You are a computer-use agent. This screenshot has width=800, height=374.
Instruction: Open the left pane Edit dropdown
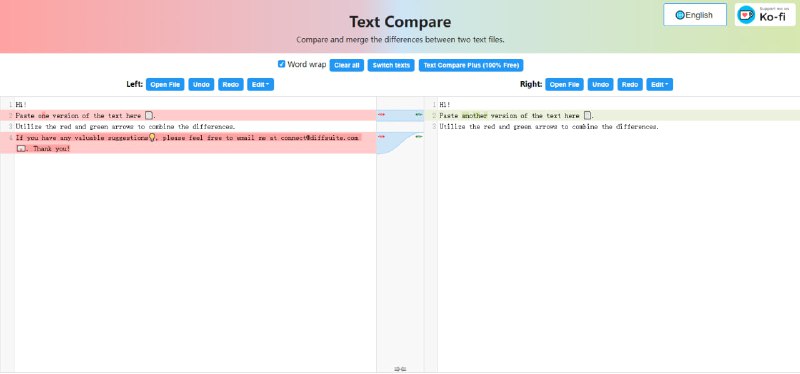click(x=260, y=85)
